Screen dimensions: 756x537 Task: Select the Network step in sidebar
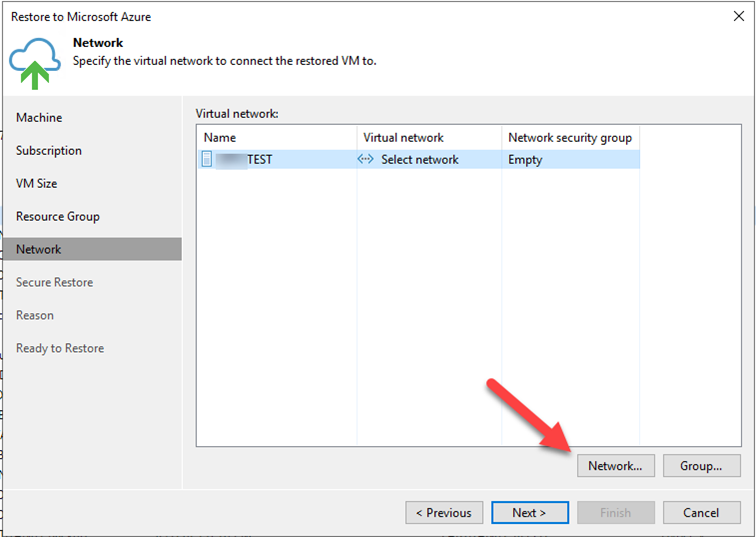[x=93, y=249]
